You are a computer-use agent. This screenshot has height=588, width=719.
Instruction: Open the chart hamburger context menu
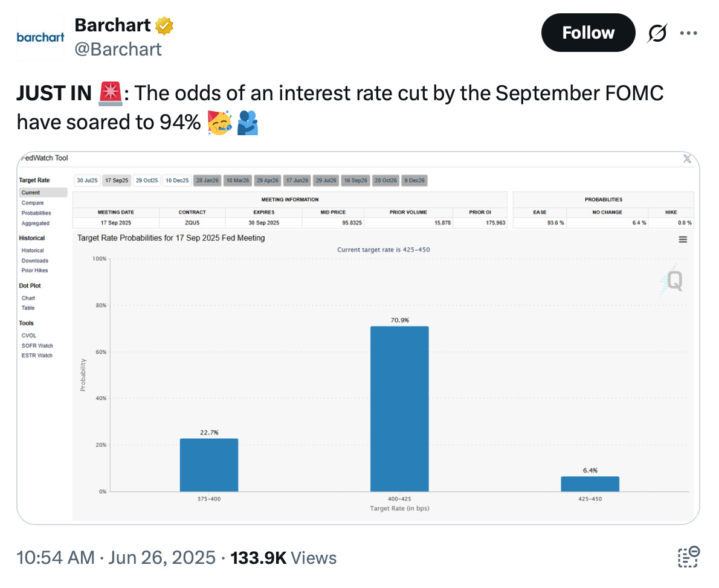tap(683, 240)
